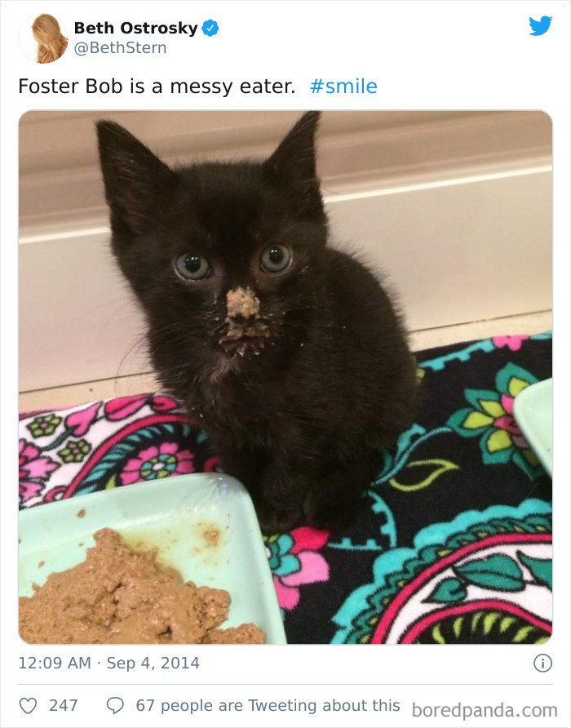Image resolution: width=571 pixels, height=728 pixels.
Task: Click the boredpanda.com watermark
Action: click(x=485, y=710)
